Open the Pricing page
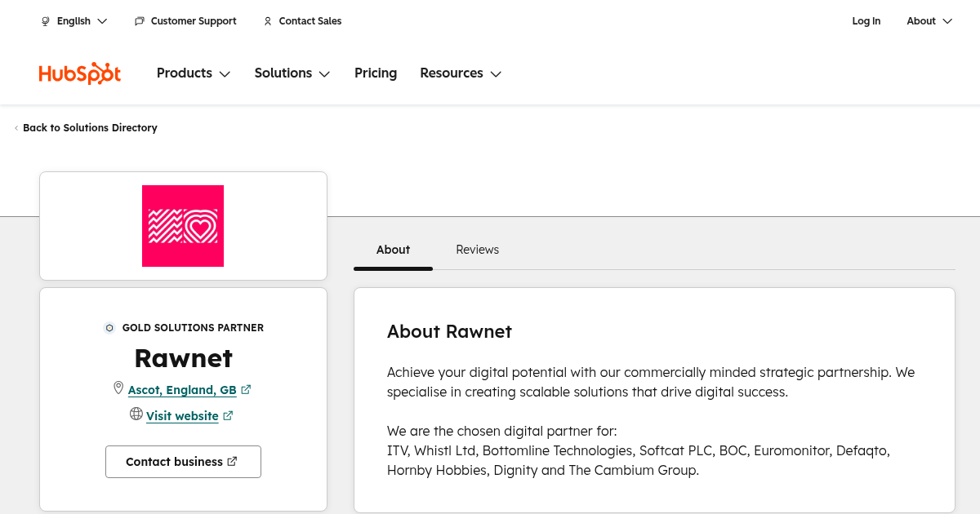 [376, 73]
